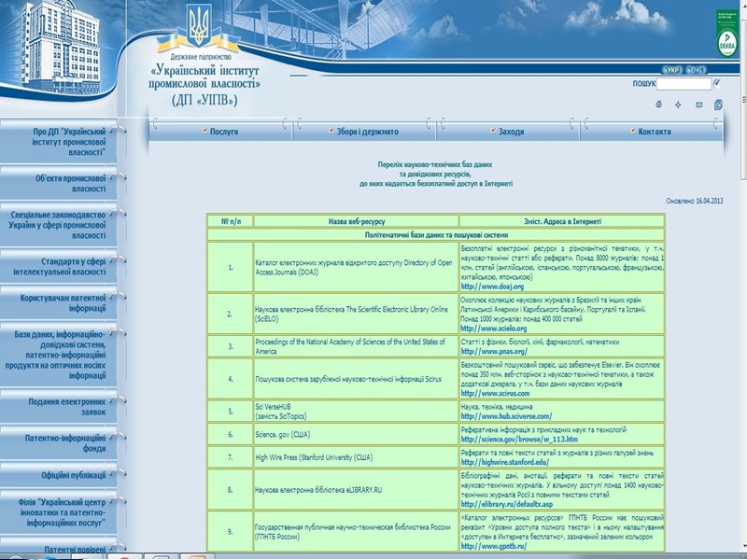Screen dimensions: 747x560
Task: Follow the http://highwire.stanford.edu/ link
Action: pyautogui.click(x=504, y=462)
